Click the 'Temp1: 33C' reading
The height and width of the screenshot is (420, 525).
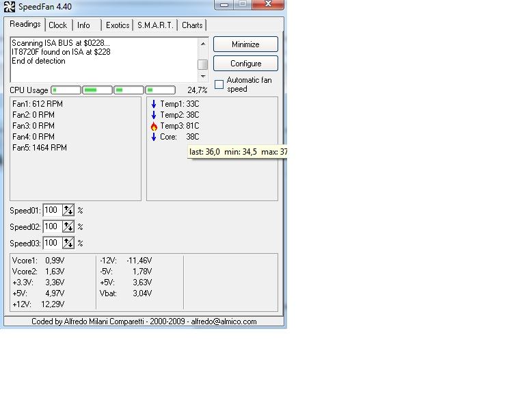(x=180, y=104)
